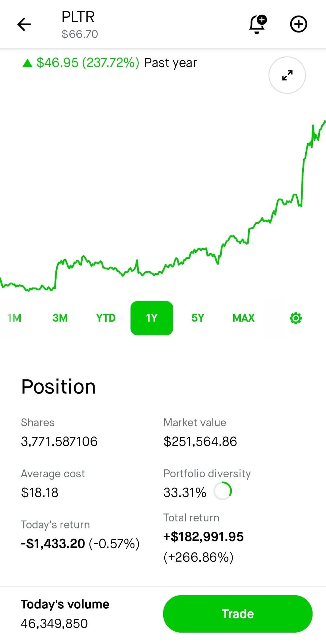
Task: Tap Total return +$182,991.95 figure
Action: coord(203,537)
